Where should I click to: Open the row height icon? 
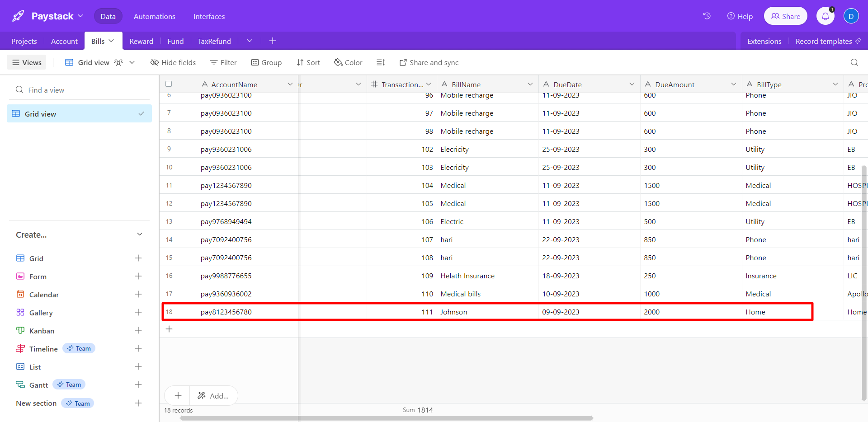click(x=381, y=62)
